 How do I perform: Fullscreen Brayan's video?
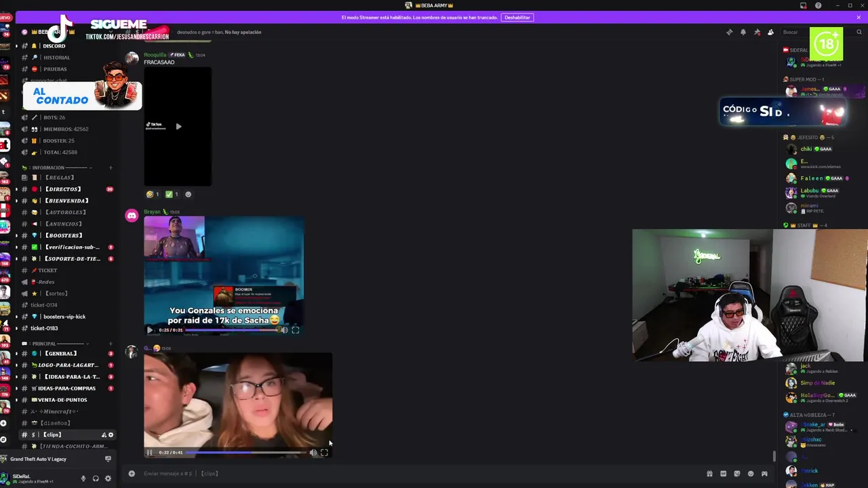[295, 330]
